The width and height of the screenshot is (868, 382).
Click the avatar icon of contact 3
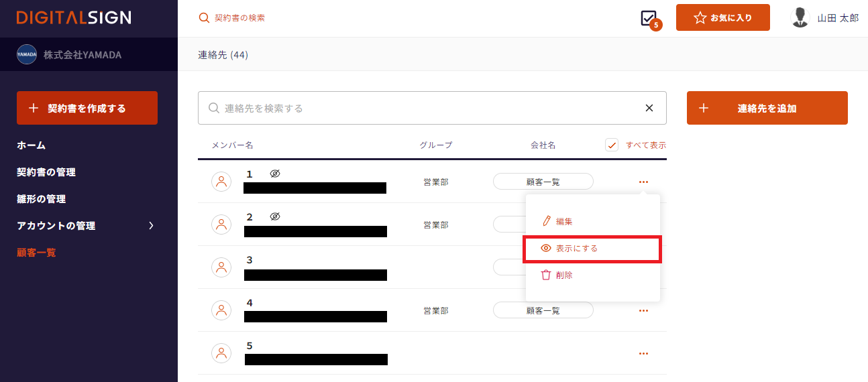tap(221, 267)
